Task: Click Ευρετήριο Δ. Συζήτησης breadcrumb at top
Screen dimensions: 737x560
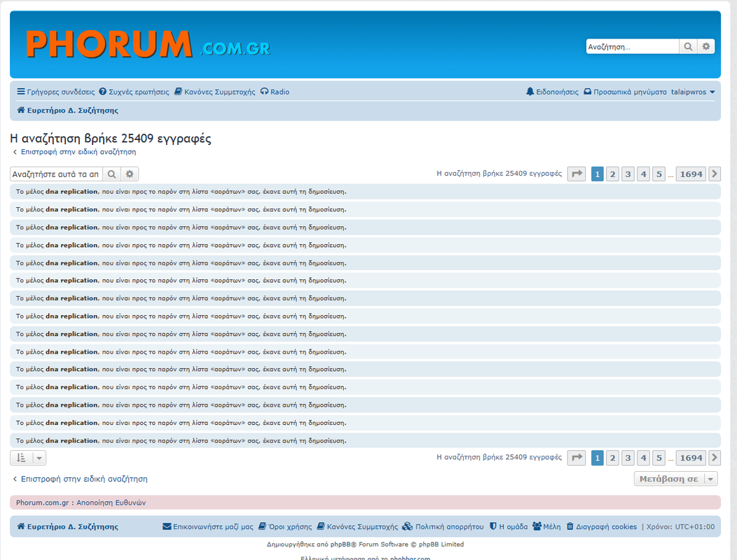Action: tap(68, 111)
